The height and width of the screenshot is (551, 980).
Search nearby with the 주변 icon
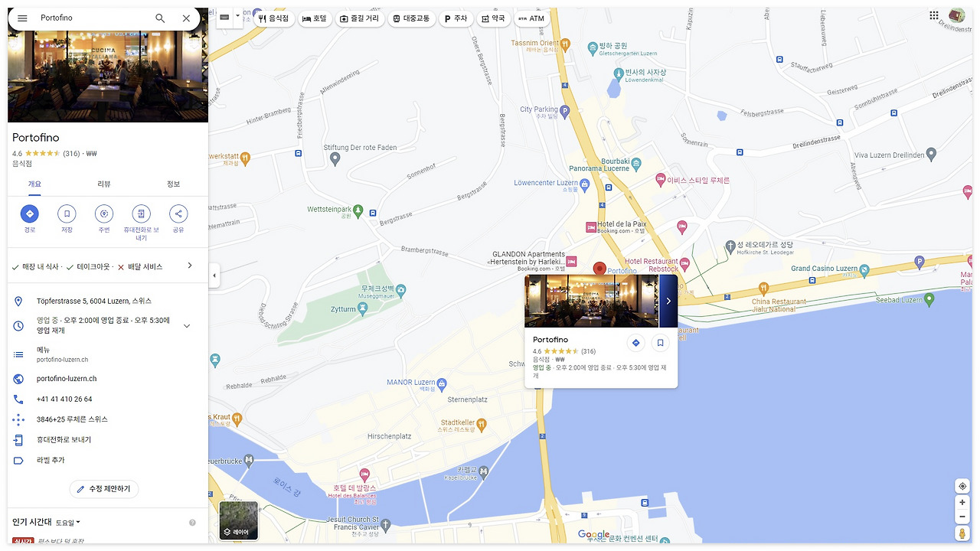(104, 214)
